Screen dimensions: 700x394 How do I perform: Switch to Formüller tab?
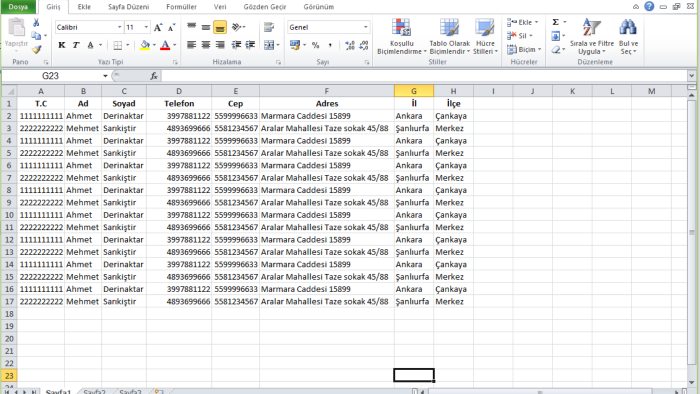181,7
